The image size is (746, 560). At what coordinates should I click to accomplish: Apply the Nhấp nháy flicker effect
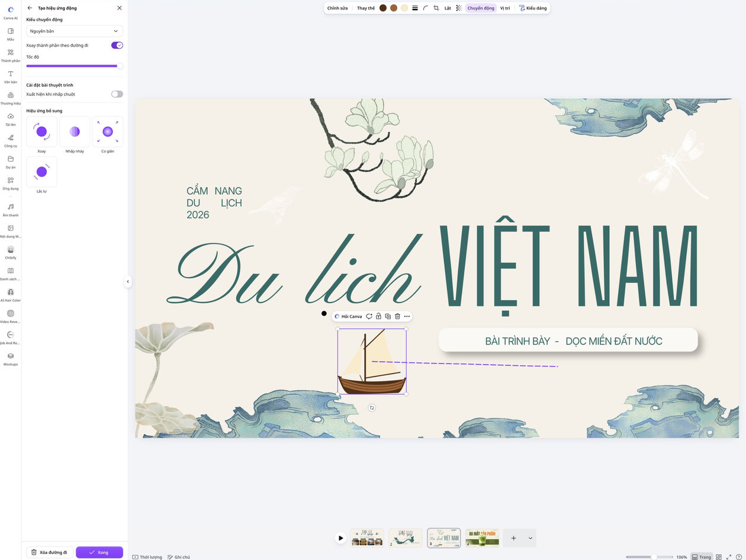coord(75,131)
